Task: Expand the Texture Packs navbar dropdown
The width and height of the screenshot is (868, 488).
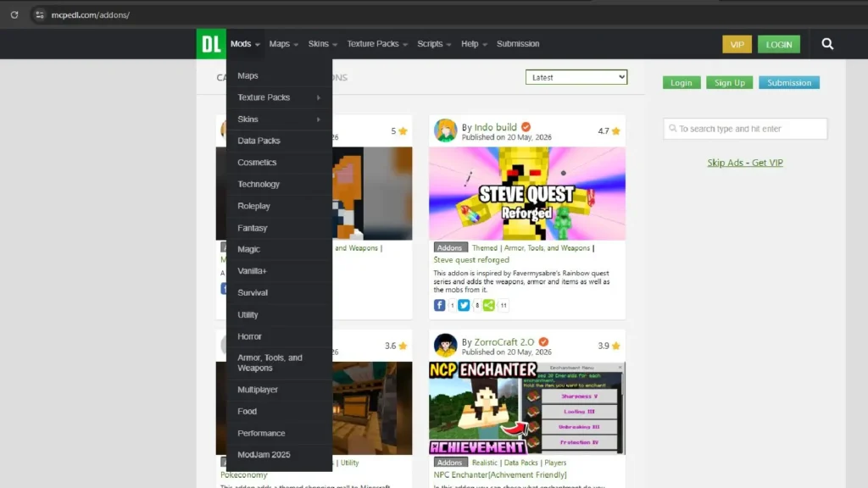Action: (377, 44)
